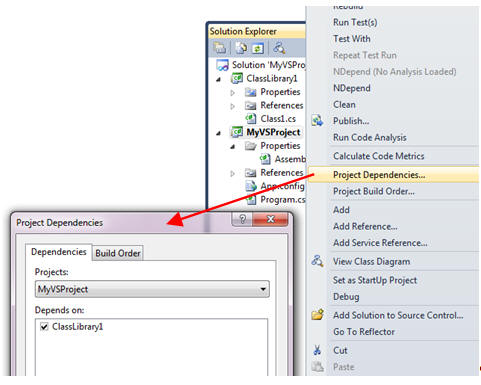
Task: Select the Class1.cs file icon
Action: [x=251, y=118]
